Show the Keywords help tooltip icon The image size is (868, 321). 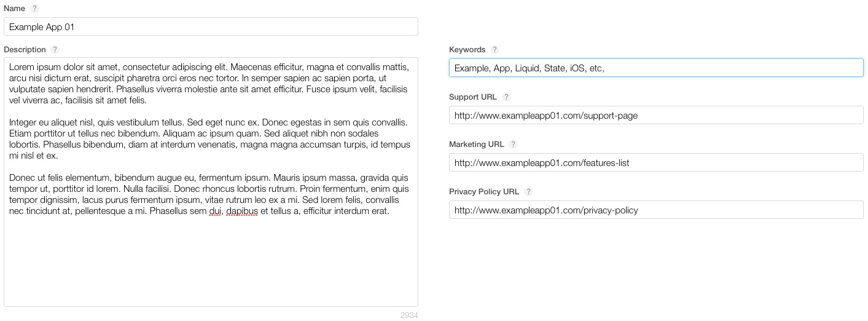495,50
